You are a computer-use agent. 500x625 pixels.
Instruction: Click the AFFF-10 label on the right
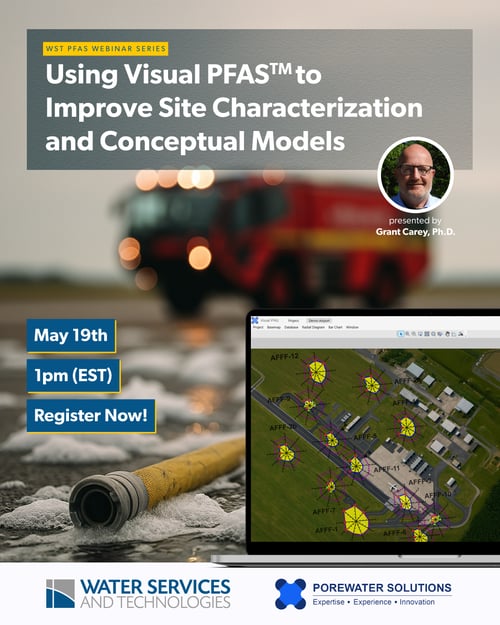tap(438, 495)
